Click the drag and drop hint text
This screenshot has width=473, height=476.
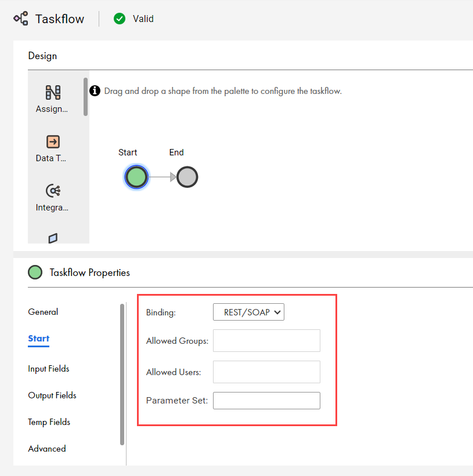(223, 91)
